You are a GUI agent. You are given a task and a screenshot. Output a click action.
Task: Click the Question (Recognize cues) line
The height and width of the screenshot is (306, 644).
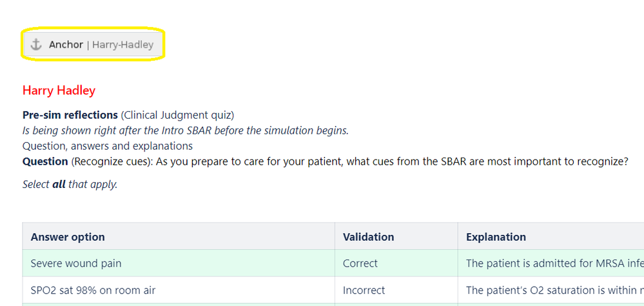326,161
